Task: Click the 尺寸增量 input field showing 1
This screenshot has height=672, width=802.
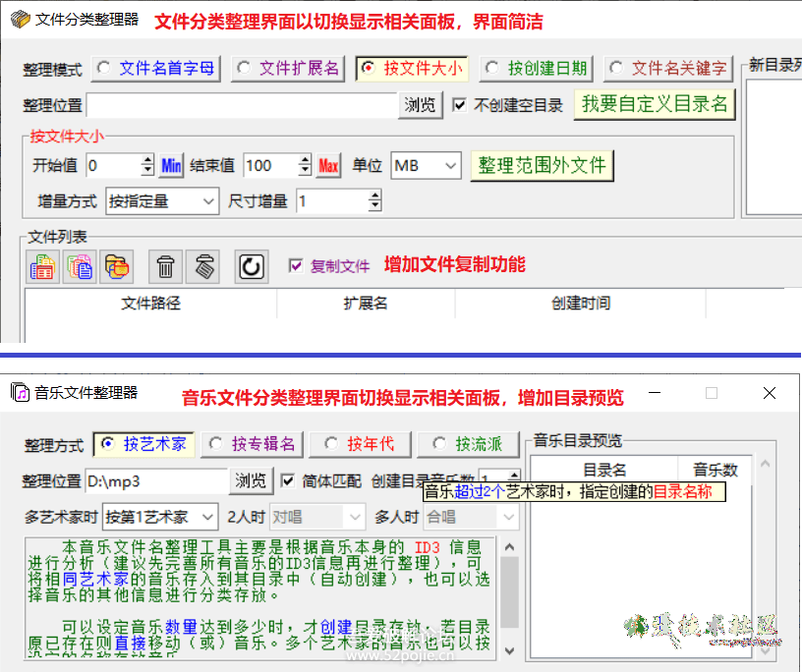Action: coord(332,201)
